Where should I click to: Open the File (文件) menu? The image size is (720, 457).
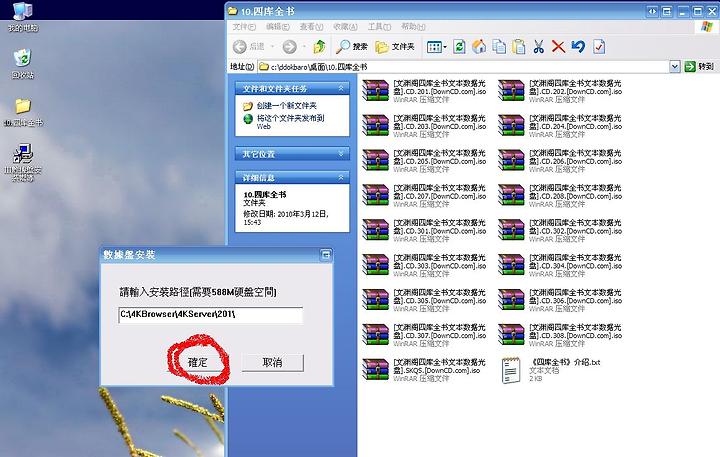point(244,27)
